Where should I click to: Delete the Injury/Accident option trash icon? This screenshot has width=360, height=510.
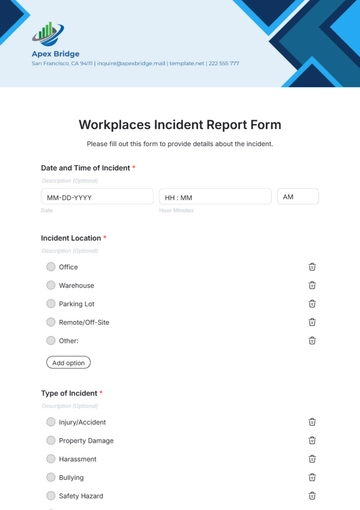[312, 422]
